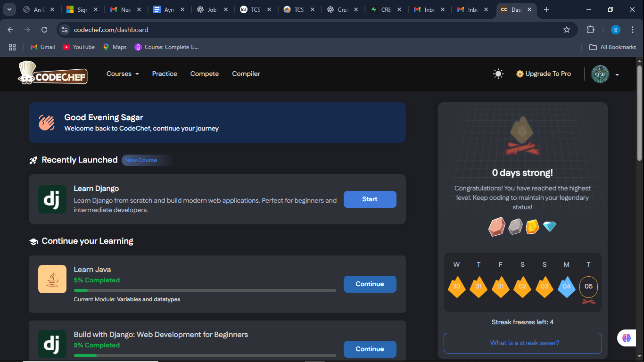Screen dimensions: 644x362
Task: Click the Learn Java title
Action: (x=92, y=270)
